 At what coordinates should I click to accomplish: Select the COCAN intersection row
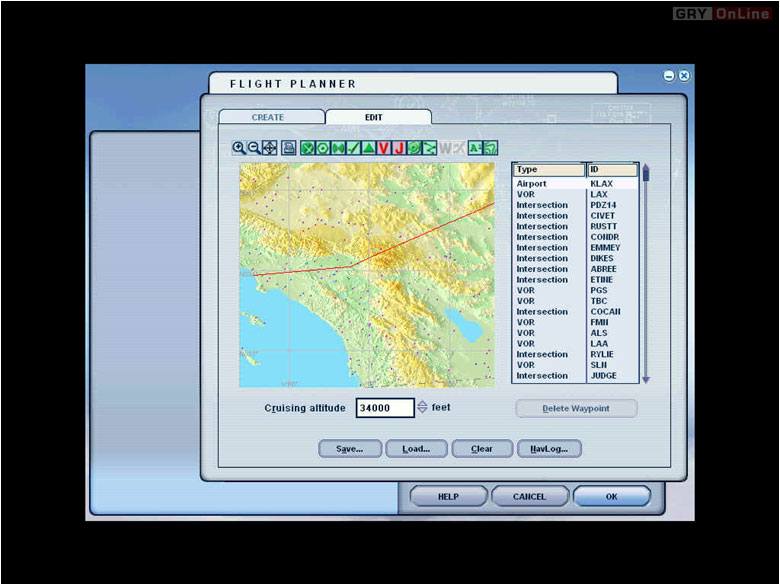pos(576,312)
